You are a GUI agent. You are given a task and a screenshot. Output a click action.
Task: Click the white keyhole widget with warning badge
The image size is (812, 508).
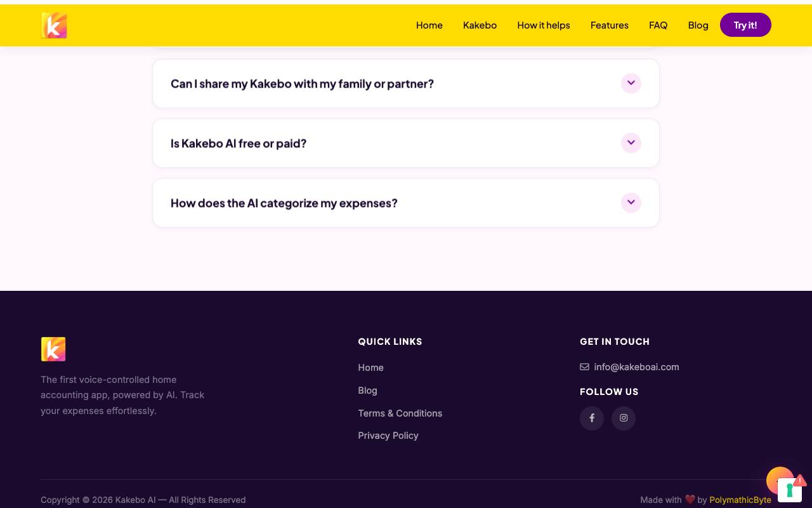click(790, 490)
